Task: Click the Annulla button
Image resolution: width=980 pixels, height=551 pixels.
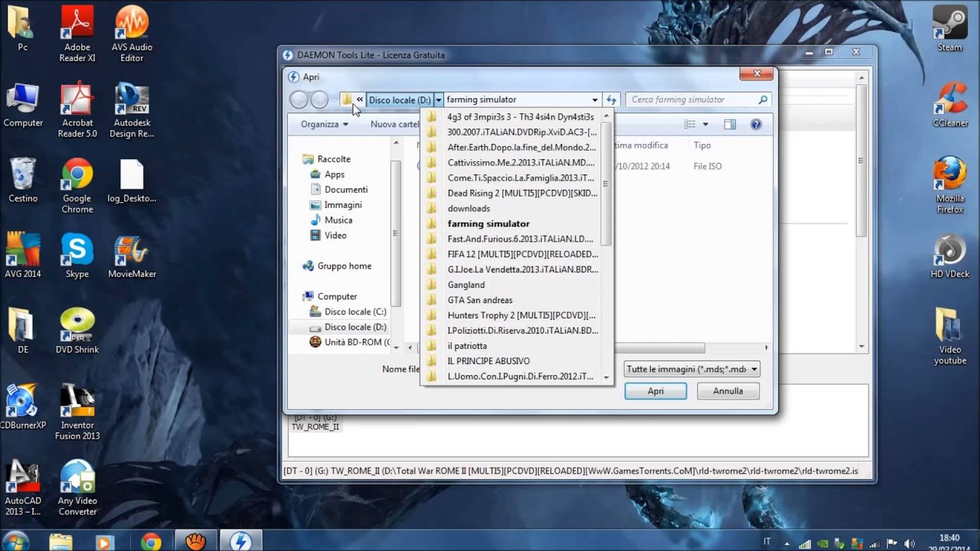Action: coord(728,391)
